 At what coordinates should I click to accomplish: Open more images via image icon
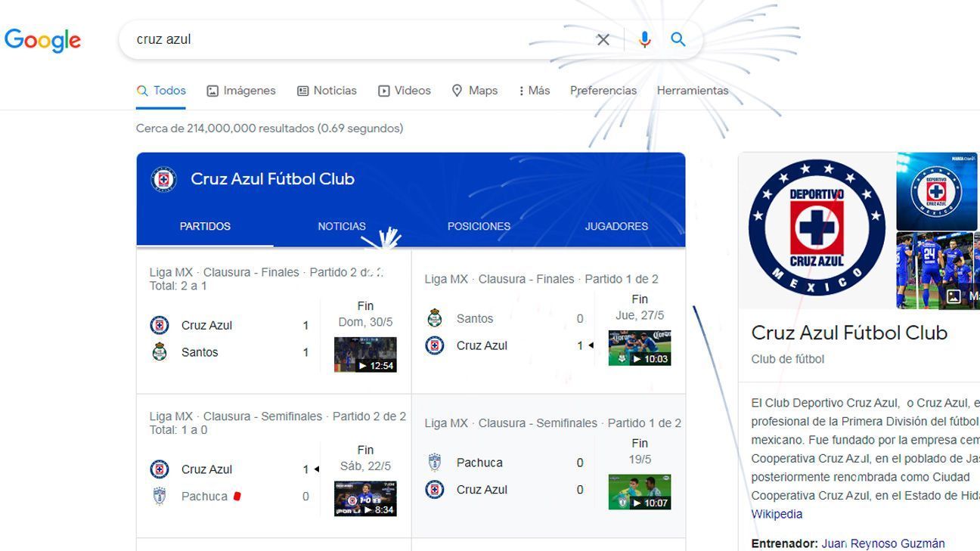(x=954, y=297)
